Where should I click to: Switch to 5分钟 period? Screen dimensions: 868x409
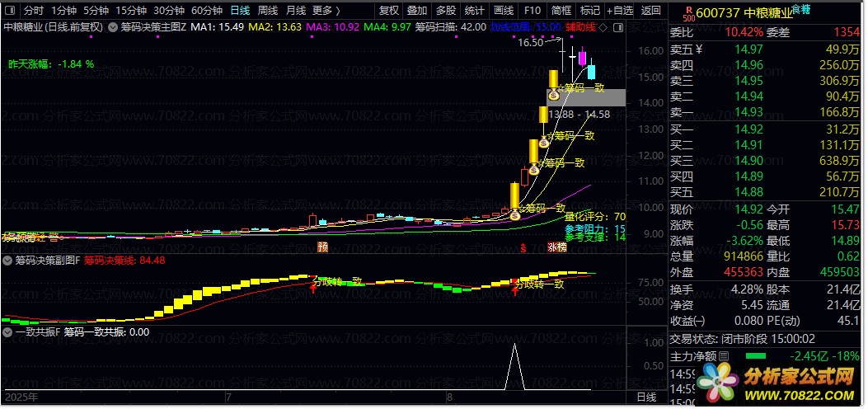(96, 10)
